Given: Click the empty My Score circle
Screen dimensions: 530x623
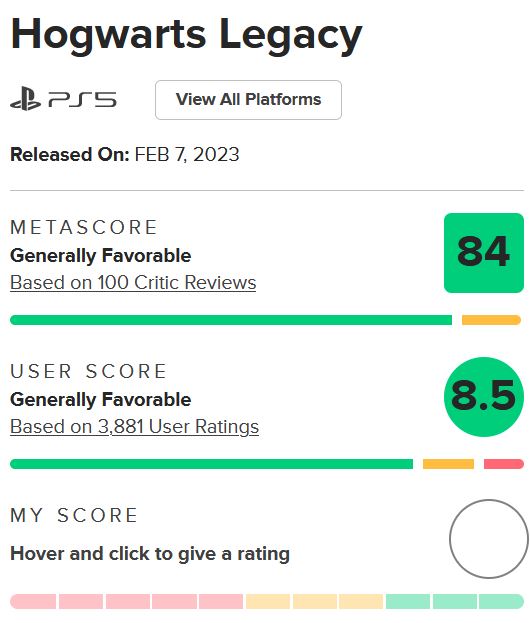Looking at the screenshot, I should click(x=489, y=539).
